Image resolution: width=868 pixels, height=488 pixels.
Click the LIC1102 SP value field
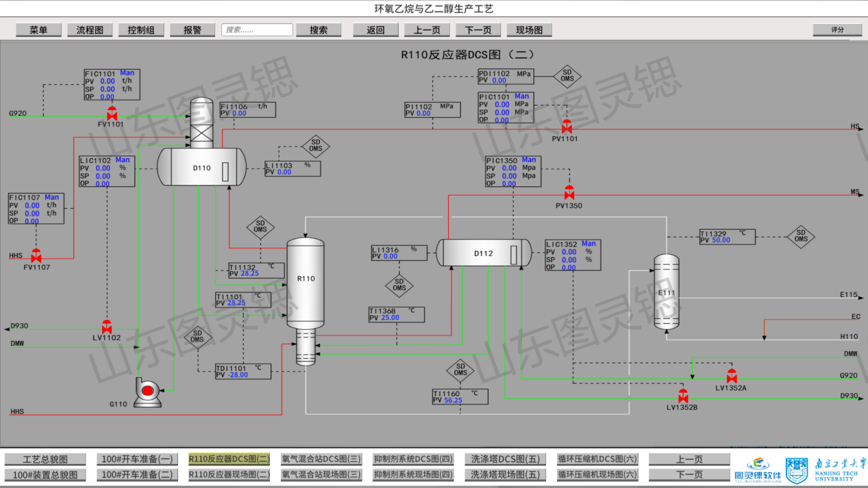103,176
